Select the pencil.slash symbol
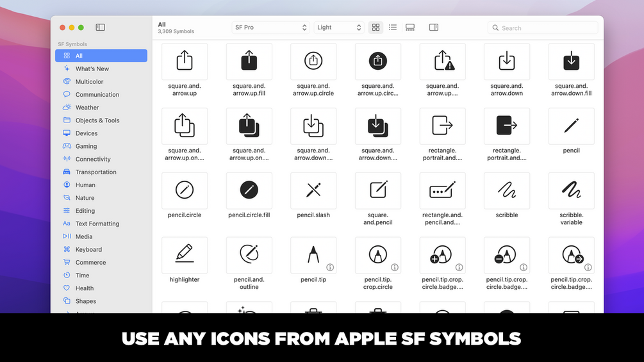 click(x=313, y=190)
